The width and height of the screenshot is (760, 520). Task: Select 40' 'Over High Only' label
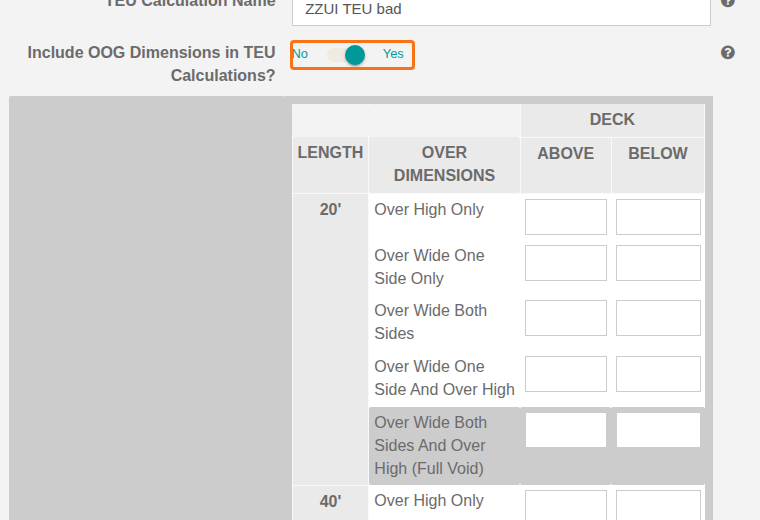pos(429,500)
